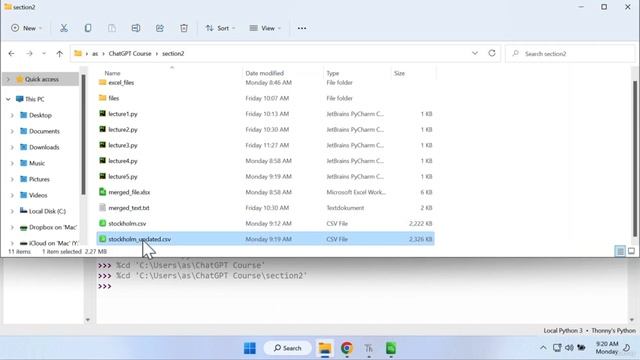The width and height of the screenshot is (640, 360).
Task: Open Google Chrome from taskbar
Action: click(x=347, y=348)
